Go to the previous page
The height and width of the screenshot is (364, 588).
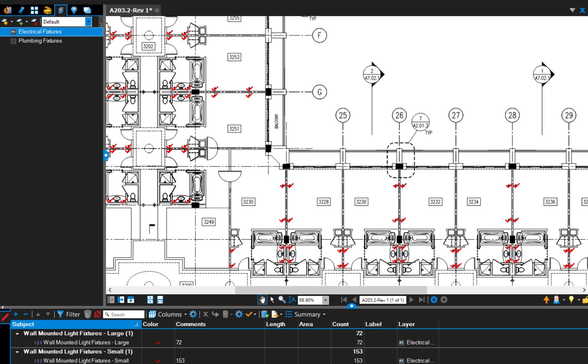pos(354,300)
